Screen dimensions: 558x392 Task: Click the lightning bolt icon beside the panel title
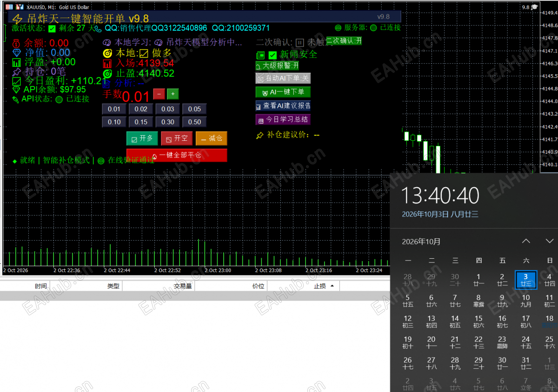click(17, 19)
